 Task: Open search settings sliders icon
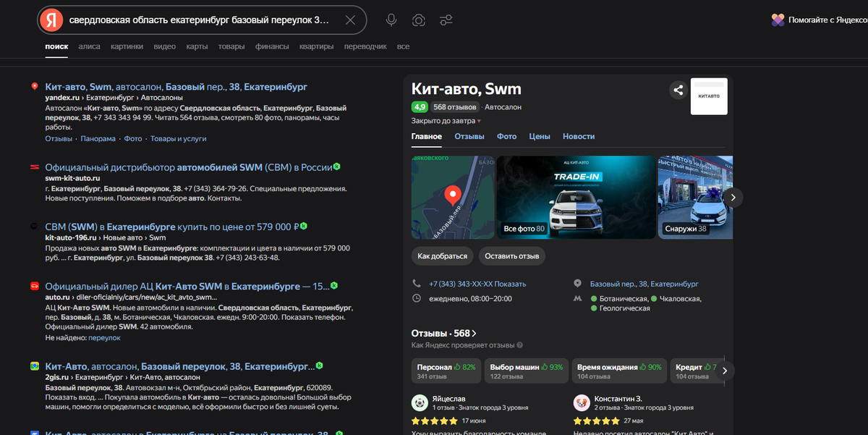coord(446,20)
